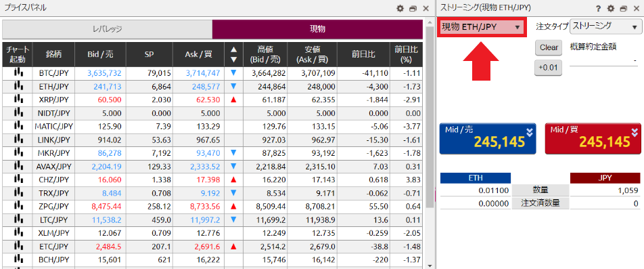The image size is (644, 269).
Task: Sell at Mid 245,145 blue button
Action: 488,139
